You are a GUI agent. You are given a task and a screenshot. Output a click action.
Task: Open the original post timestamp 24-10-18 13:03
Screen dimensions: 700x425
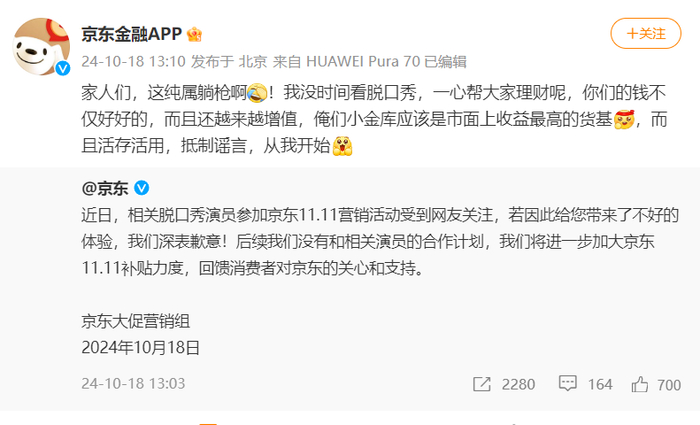(133, 383)
